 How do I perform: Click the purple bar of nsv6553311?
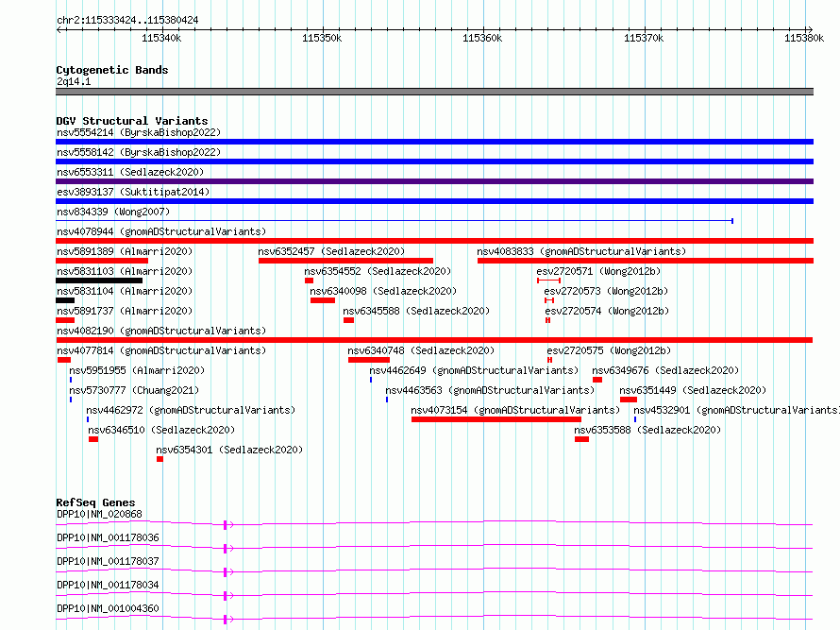(x=434, y=181)
